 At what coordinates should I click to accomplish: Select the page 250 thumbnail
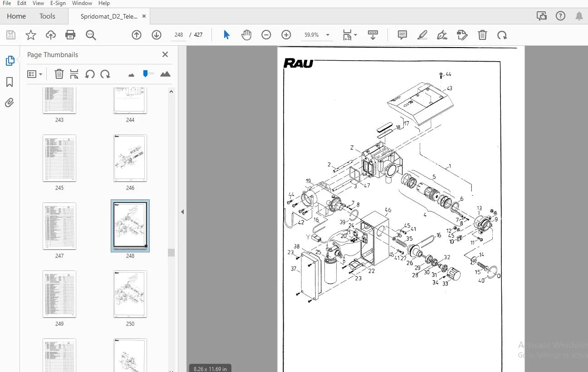pyautogui.click(x=130, y=294)
